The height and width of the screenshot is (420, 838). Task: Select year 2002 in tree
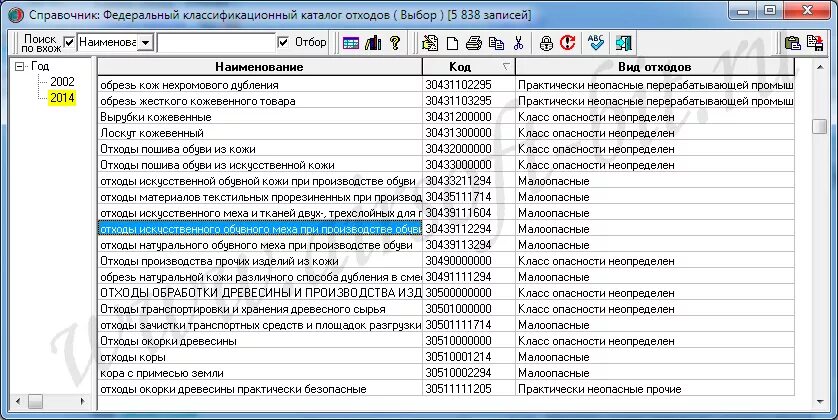(x=62, y=82)
